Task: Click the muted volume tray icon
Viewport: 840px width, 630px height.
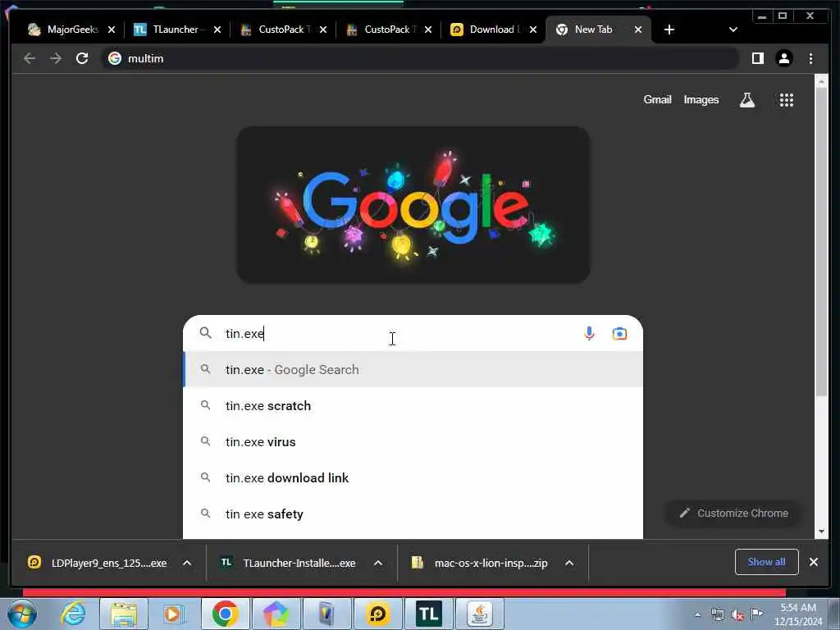Action: [x=737, y=615]
